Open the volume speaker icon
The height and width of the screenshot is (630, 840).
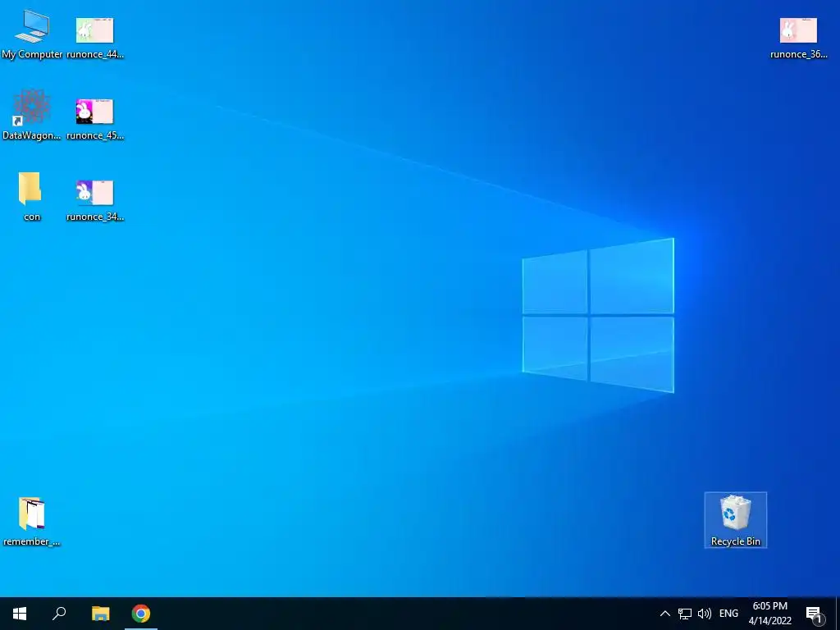705,614
